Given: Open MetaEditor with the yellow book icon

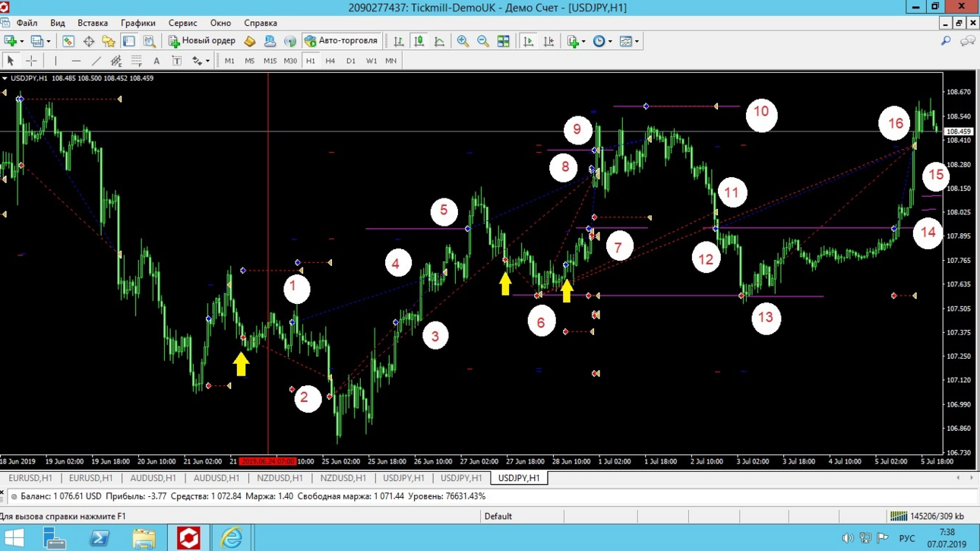Looking at the screenshot, I should coord(250,41).
